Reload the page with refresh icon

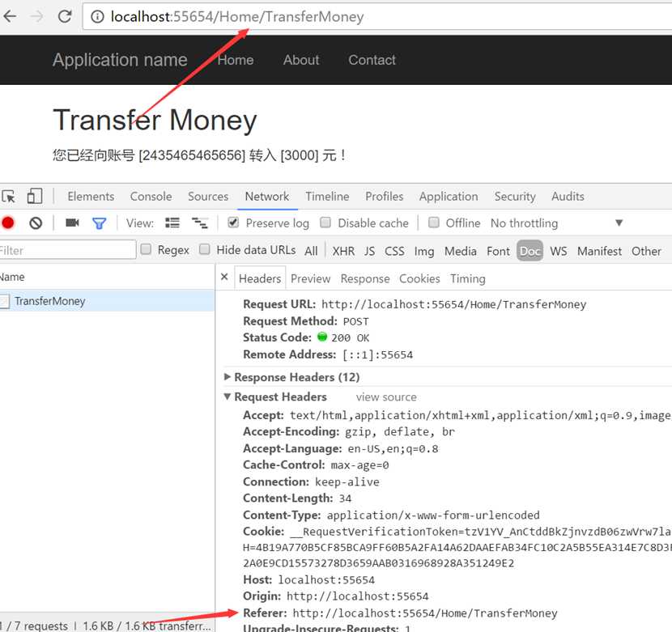(65, 17)
